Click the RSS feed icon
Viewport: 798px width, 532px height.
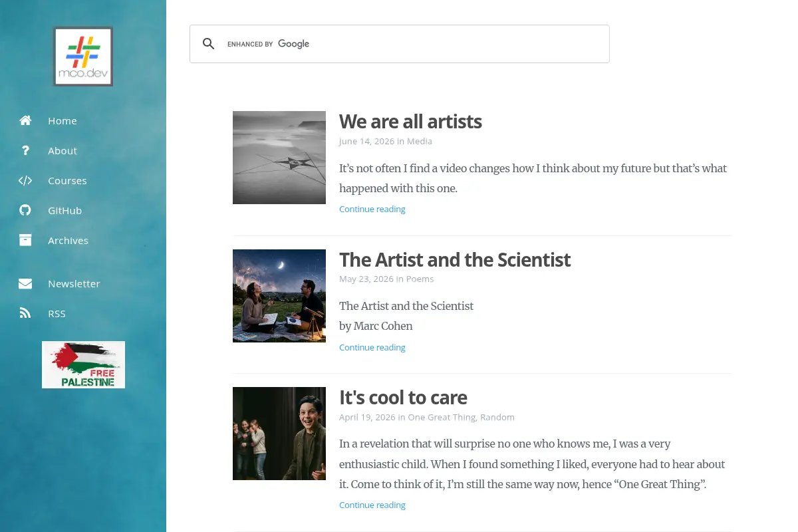point(25,313)
